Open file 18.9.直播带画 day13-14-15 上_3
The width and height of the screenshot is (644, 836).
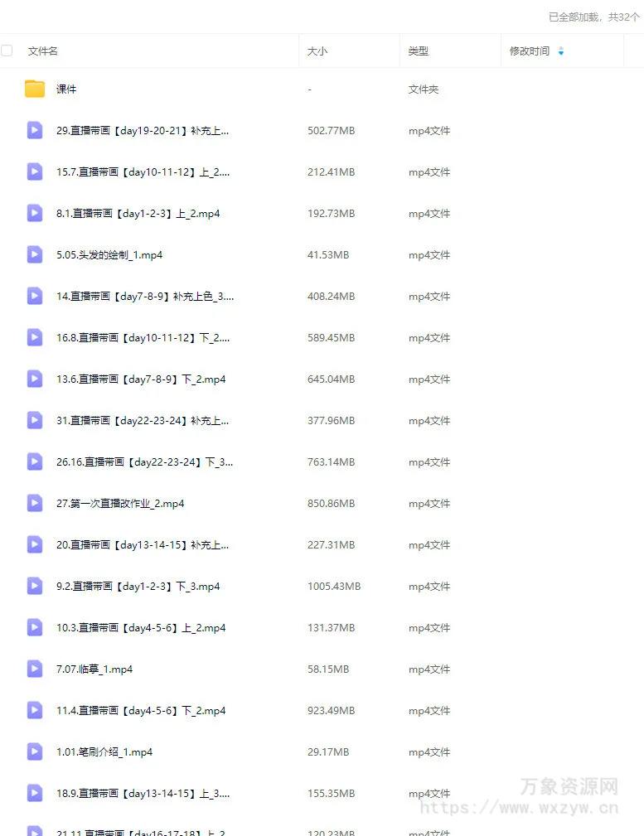[x=143, y=794]
